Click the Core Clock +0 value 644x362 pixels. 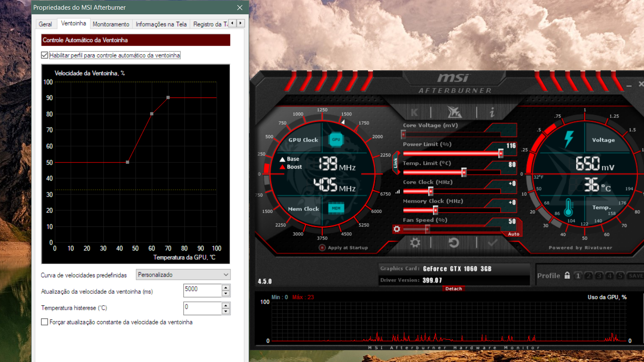[x=512, y=184]
